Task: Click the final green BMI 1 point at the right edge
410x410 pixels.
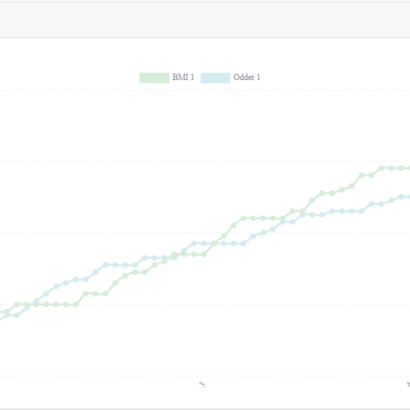Action: [x=409, y=168]
